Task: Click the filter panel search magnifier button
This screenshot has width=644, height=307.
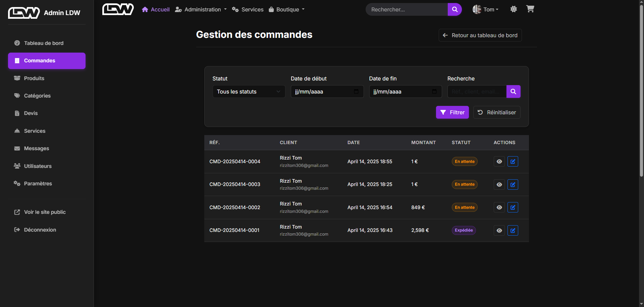Action: click(x=513, y=91)
